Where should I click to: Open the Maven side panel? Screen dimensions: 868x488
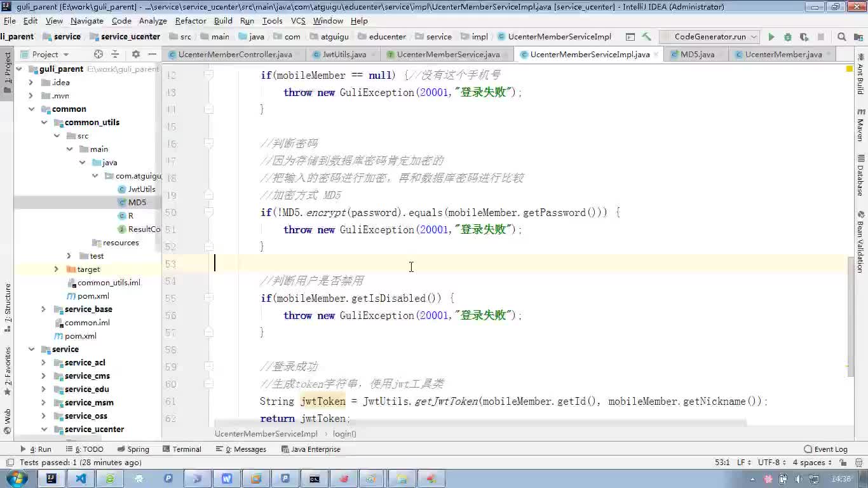[x=860, y=125]
